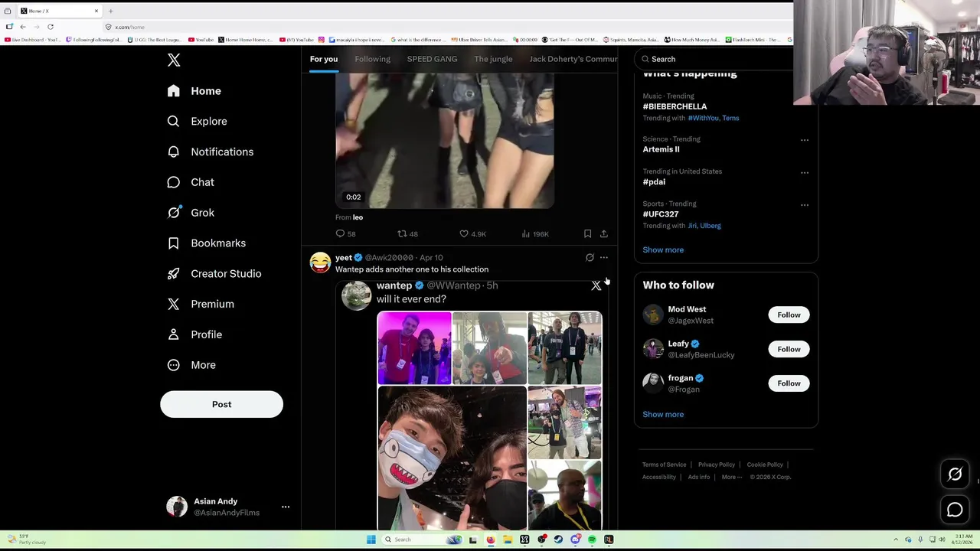Open the floating messages chat button

[x=955, y=510]
